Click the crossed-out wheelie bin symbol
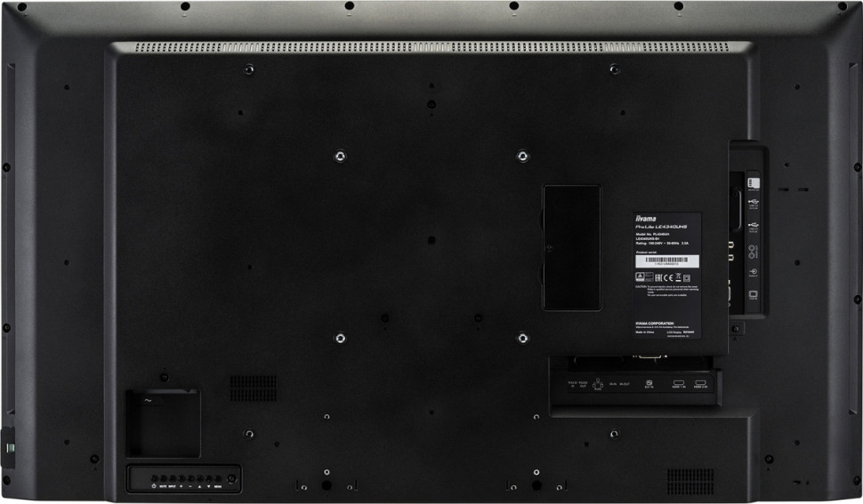Viewport: 863px width, 504px height. pyautogui.click(x=678, y=277)
